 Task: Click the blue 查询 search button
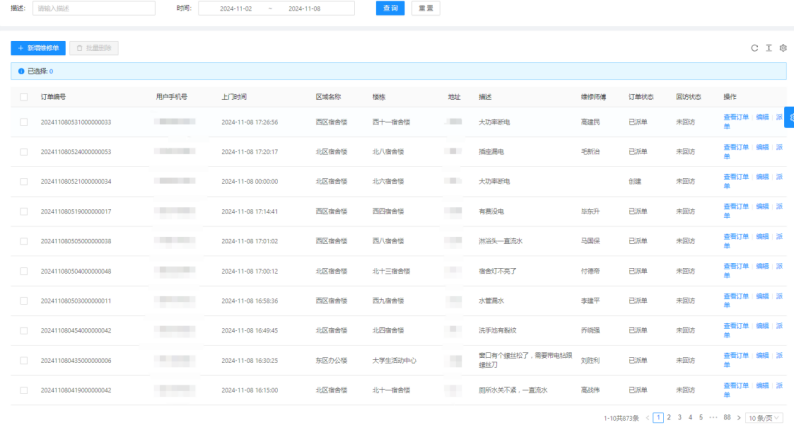tap(390, 8)
